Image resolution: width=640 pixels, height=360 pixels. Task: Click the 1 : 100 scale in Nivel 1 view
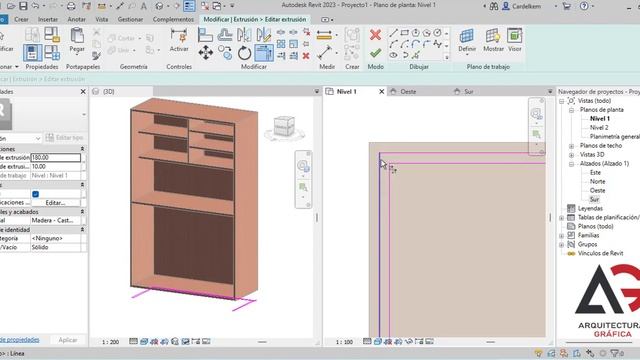click(344, 342)
